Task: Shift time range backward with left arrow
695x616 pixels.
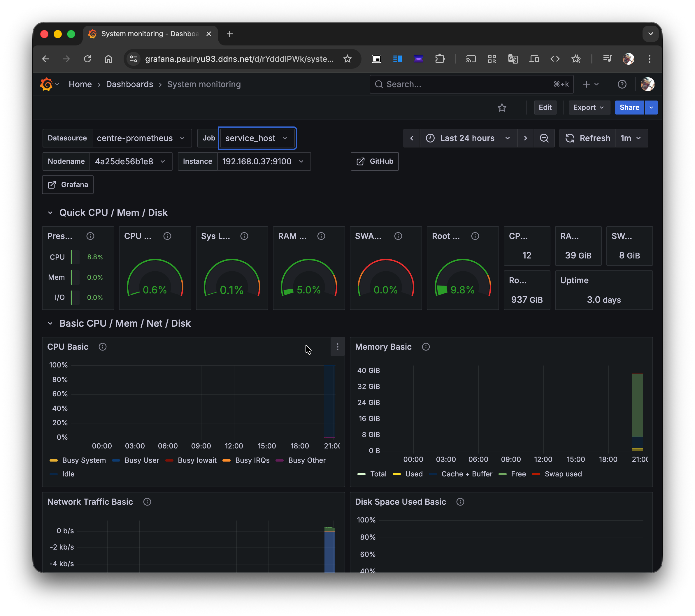Action: pyautogui.click(x=412, y=138)
